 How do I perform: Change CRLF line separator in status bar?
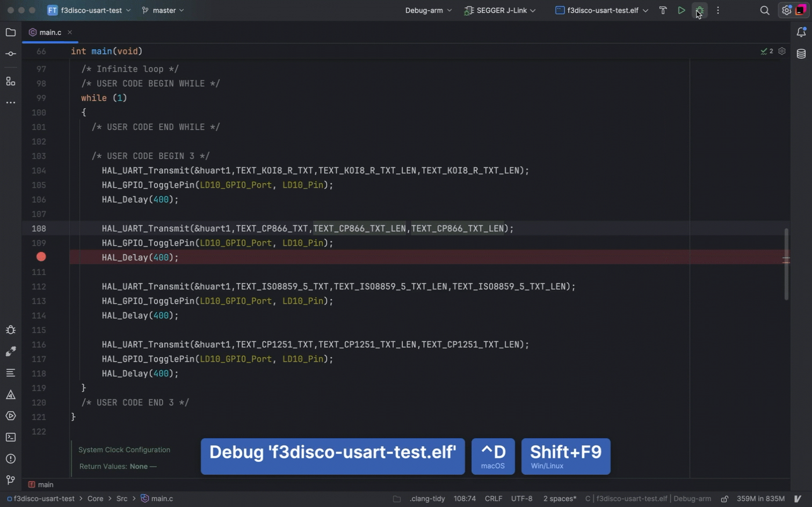click(x=494, y=499)
